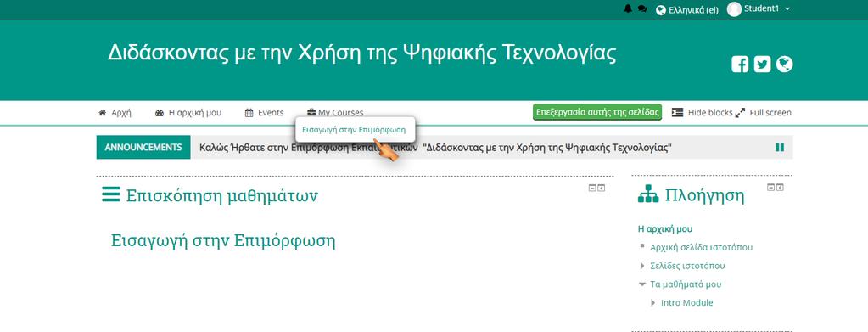Open the messages chat bubbles icon
Viewport: 868px width, 332px height.
click(x=642, y=8)
